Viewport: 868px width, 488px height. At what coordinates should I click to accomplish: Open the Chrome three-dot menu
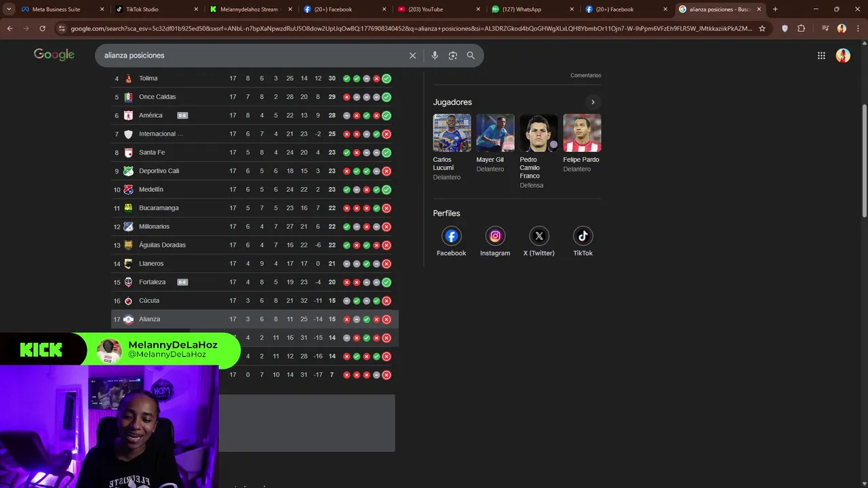[858, 28]
